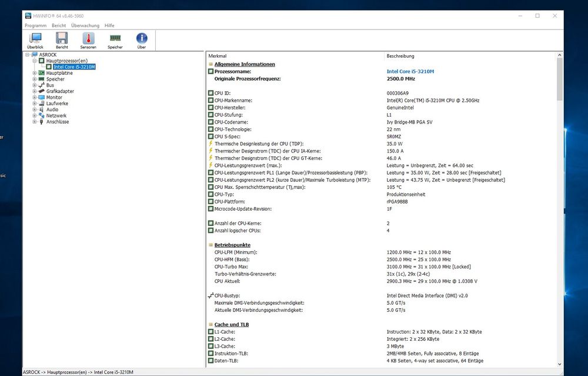Click the 'L2-Cache:' row label

pos(225,339)
